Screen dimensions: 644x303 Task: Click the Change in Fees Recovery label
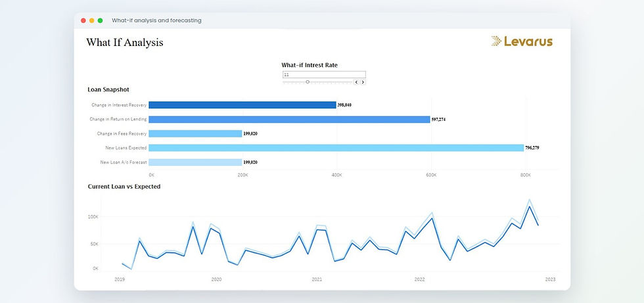coord(122,133)
